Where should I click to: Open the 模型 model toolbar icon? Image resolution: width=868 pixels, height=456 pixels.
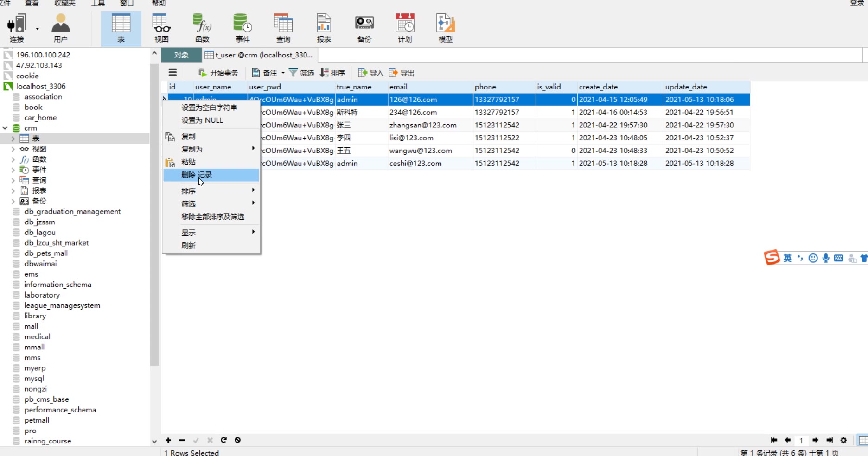click(x=446, y=28)
